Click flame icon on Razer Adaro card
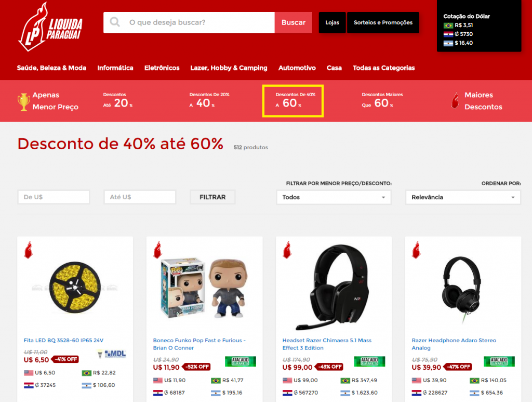This screenshot has height=402, width=532. point(416,250)
